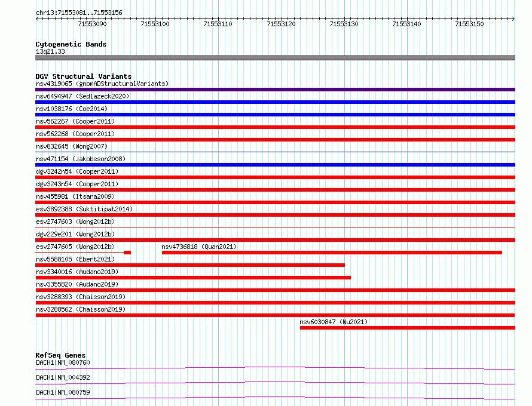The image size is (532, 406).
Task: Select nsv471154 (Jakobsson2008) label
Action: coord(81,159)
